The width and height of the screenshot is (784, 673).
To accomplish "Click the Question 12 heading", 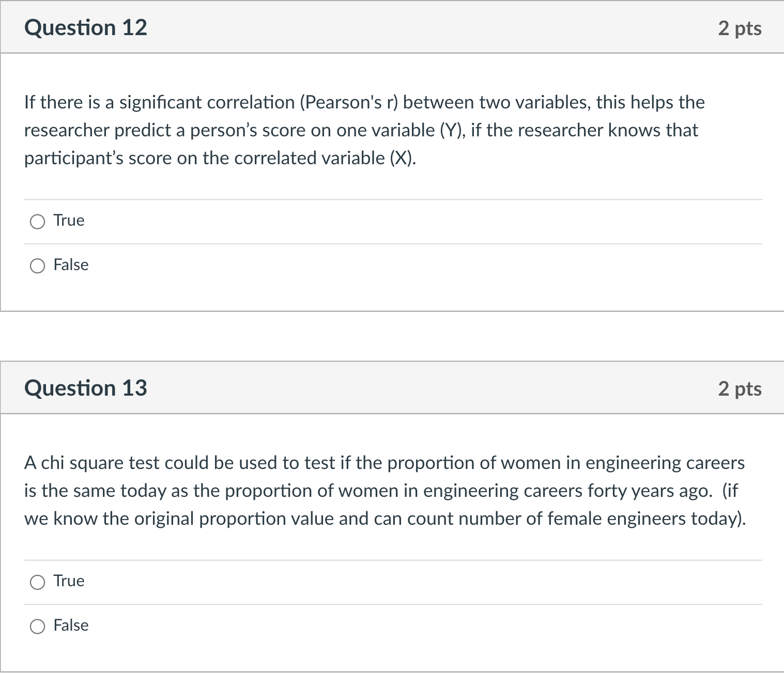I will point(86,28).
